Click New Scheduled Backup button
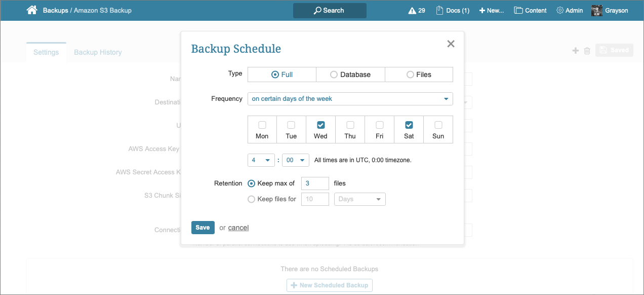Image resolution: width=644 pixels, height=295 pixels. tap(330, 285)
